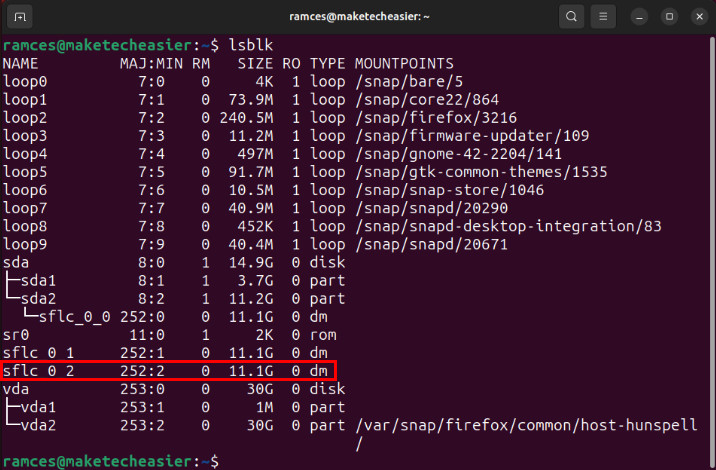Close the terminal window

pyautogui.click(x=700, y=17)
